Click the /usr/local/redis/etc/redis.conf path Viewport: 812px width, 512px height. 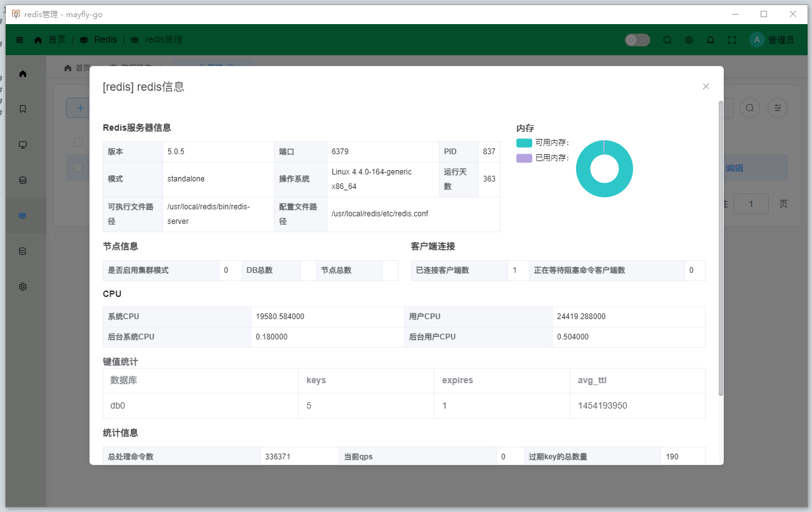coord(380,214)
